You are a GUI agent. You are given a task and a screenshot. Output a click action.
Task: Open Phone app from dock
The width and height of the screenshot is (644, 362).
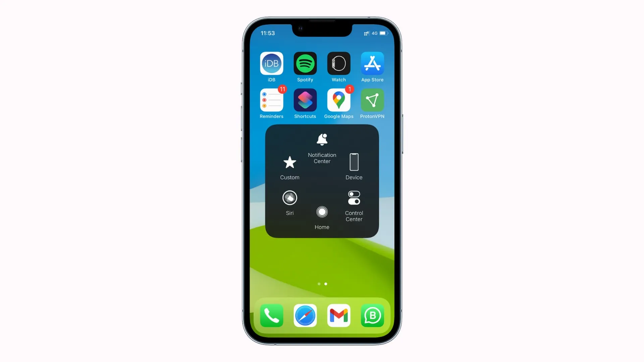coord(272,315)
